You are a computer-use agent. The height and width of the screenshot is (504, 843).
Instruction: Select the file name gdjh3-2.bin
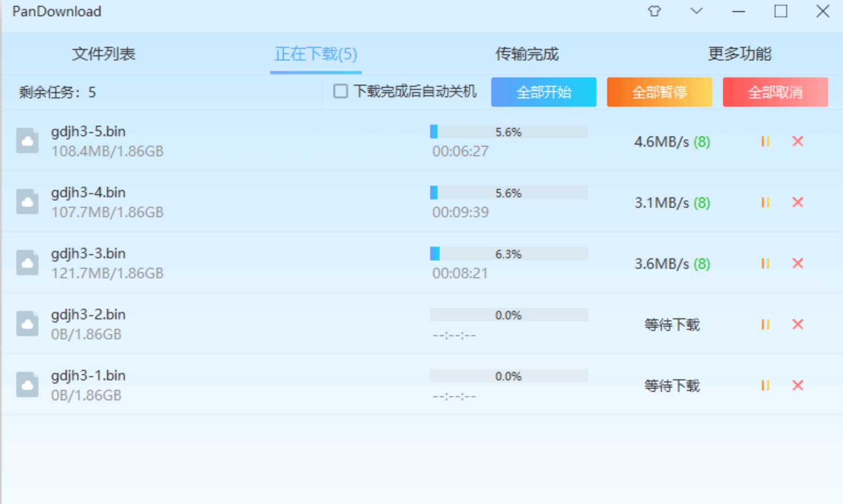[x=88, y=315]
